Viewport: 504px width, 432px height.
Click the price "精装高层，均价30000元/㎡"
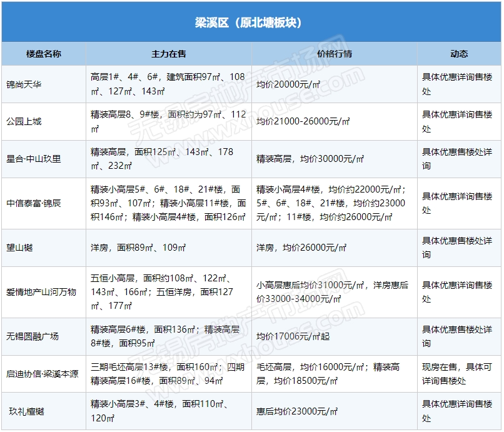coord(310,159)
